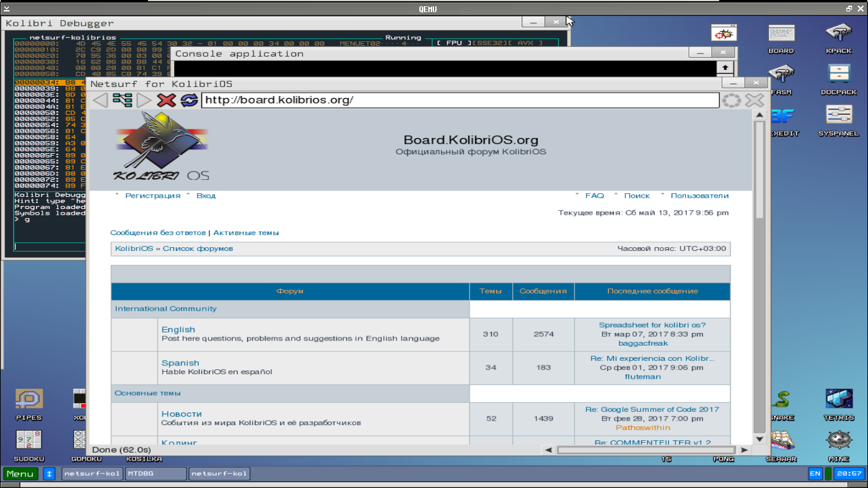868x488 pixels.
Task: Switch to MTDBG taskbar item
Action: tap(155, 473)
